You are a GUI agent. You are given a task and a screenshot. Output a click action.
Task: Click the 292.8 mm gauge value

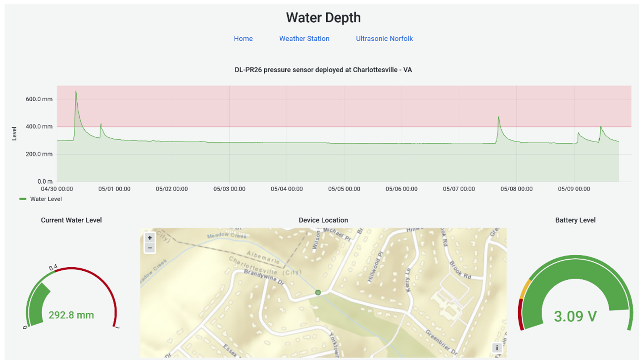click(71, 315)
